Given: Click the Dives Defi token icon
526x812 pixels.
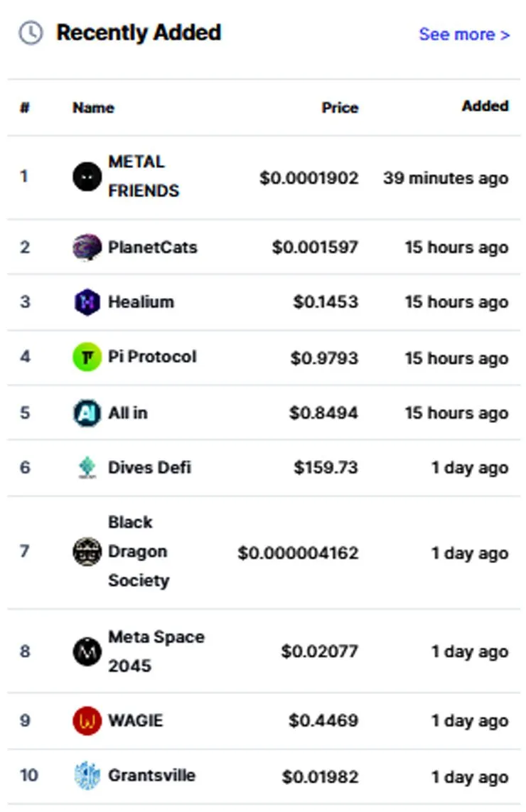Looking at the screenshot, I should (87, 468).
